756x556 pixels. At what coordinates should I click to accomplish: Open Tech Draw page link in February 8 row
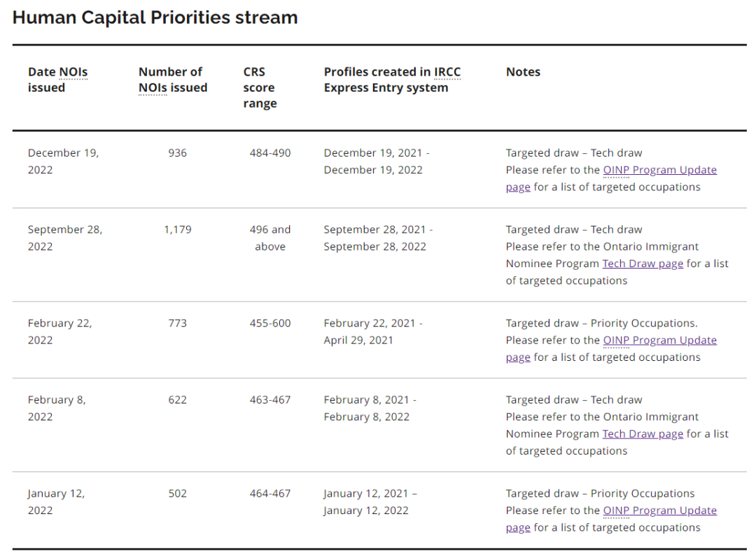pyautogui.click(x=642, y=434)
